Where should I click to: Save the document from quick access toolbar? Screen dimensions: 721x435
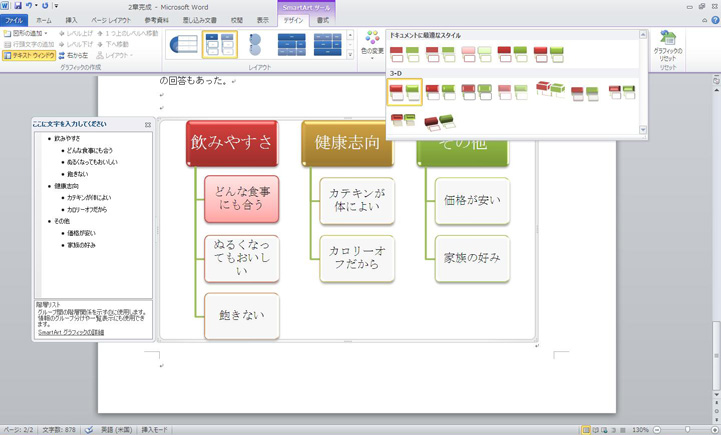[18, 6]
